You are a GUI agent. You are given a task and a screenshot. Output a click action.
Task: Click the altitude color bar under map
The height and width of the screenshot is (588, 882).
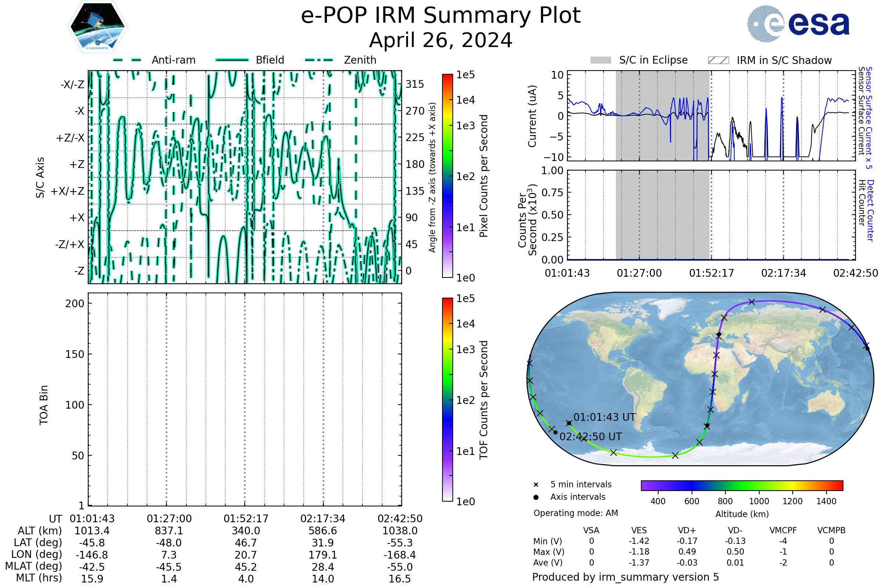[x=742, y=485]
